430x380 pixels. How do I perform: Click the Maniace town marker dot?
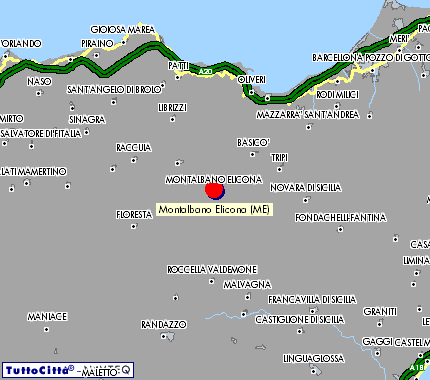click(46, 329)
